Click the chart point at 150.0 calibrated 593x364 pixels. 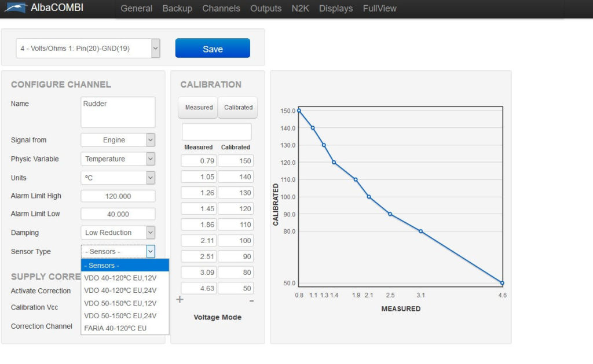[299, 111]
